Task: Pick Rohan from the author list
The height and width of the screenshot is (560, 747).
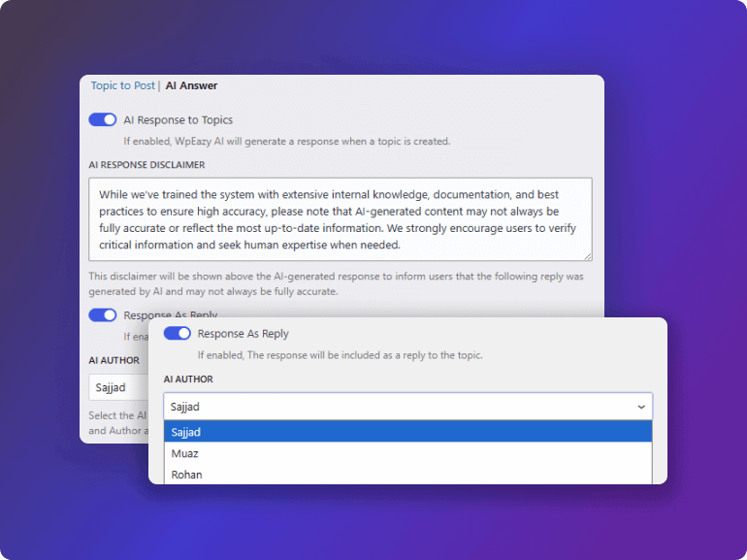Action: click(186, 475)
